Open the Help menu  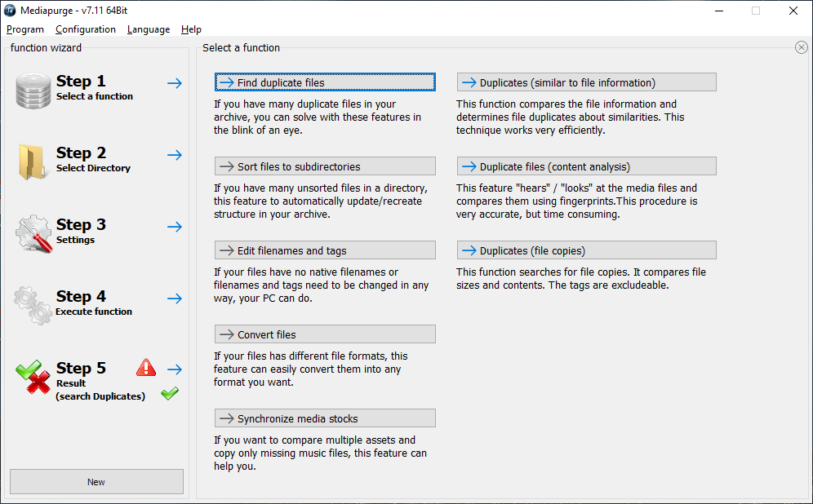pyautogui.click(x=191, y=29)
